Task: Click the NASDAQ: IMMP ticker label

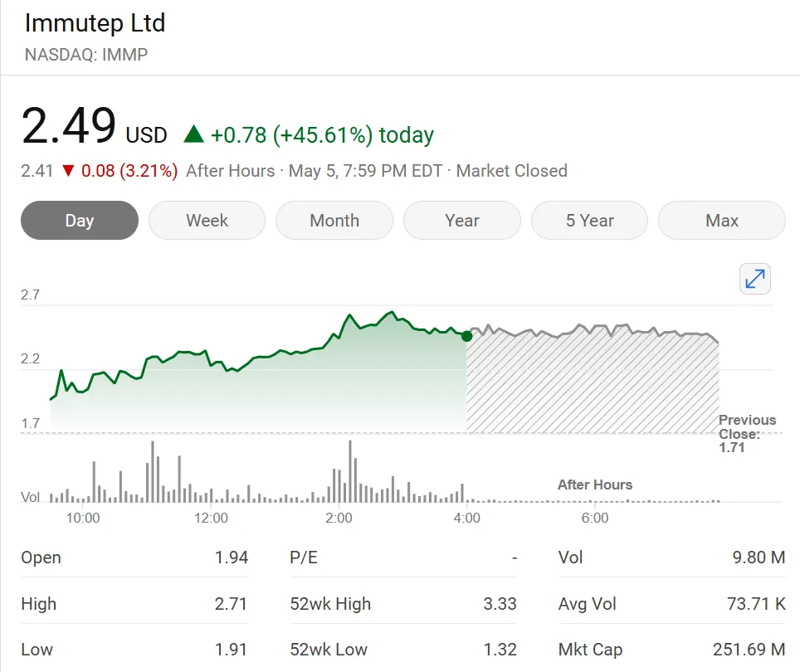Action: (x=86, y=56)
